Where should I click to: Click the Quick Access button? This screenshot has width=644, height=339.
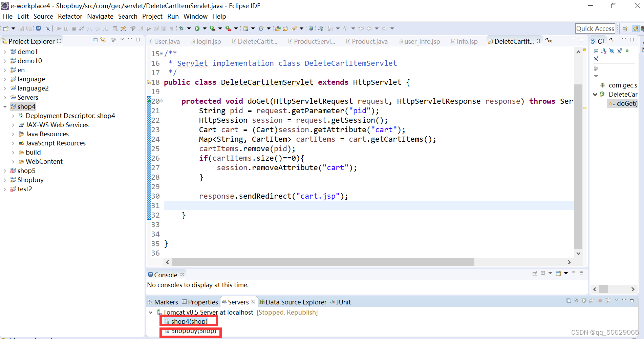point(595,28)
